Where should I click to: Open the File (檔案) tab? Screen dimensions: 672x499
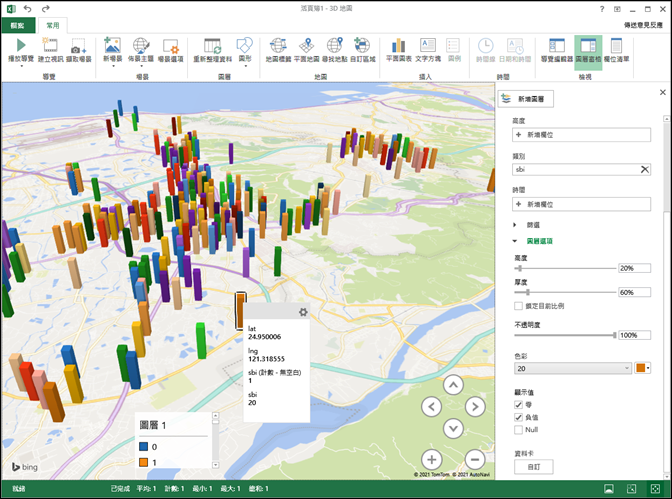17,26
